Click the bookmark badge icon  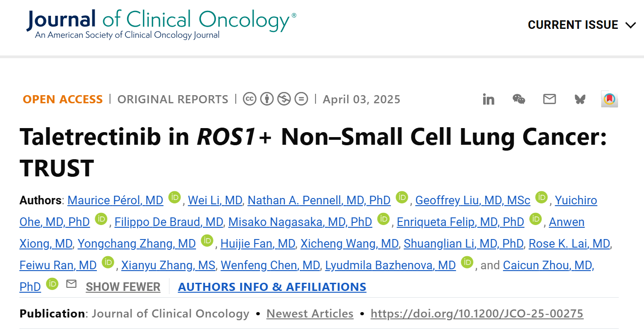609,99
